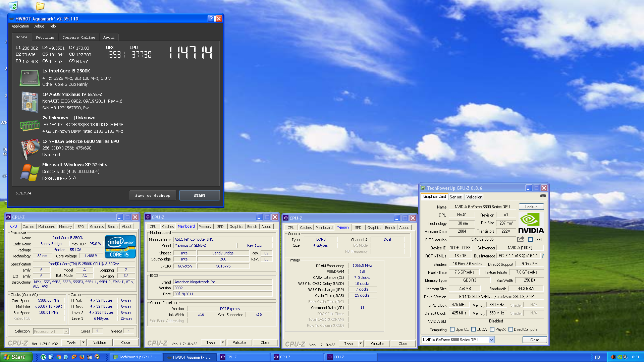This screenshot has height=362, width=644.
Task: Open the Tools dropdown arrow in the CPU-Z Mainboard window
Action: pyautogui.click(x=223, y=343)
